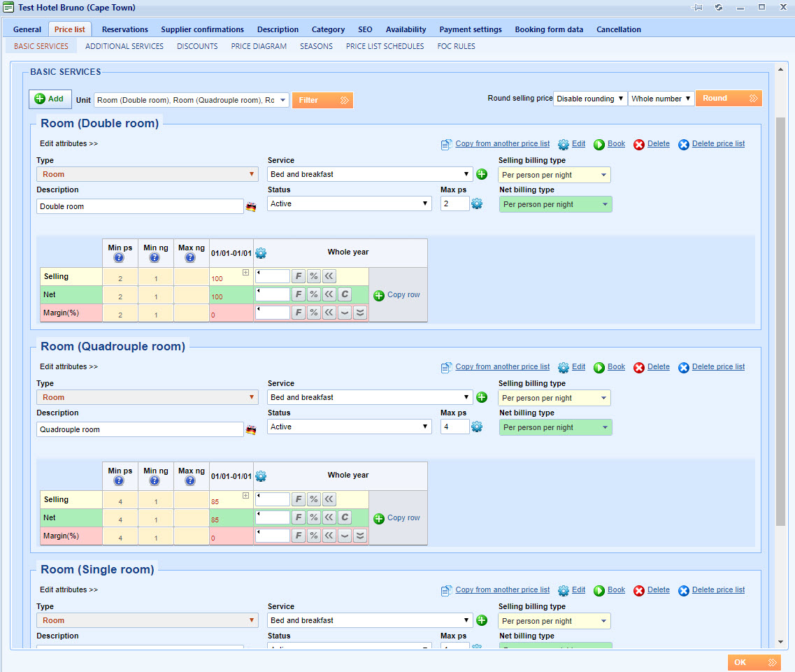Go to ADDITIONAL SERVICES sub-tab
The image size is (795, 672).
[x=124, y=46]
